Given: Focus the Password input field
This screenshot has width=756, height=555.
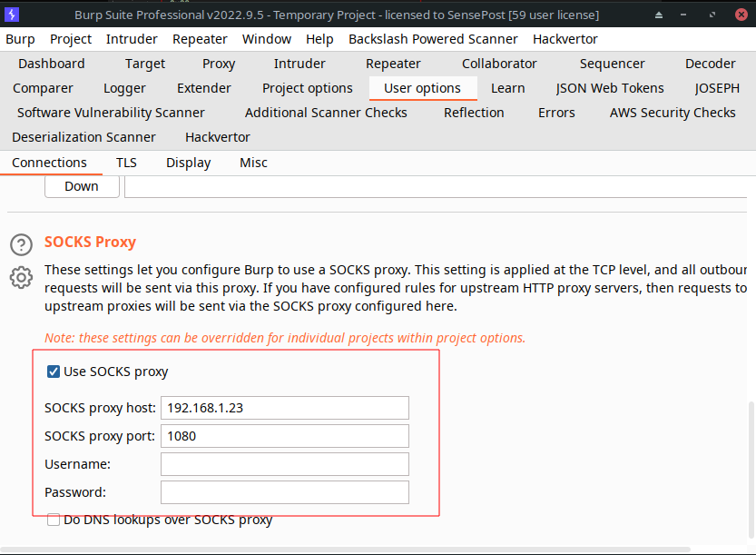Looking at the screenshot, I should pos(284,492).
